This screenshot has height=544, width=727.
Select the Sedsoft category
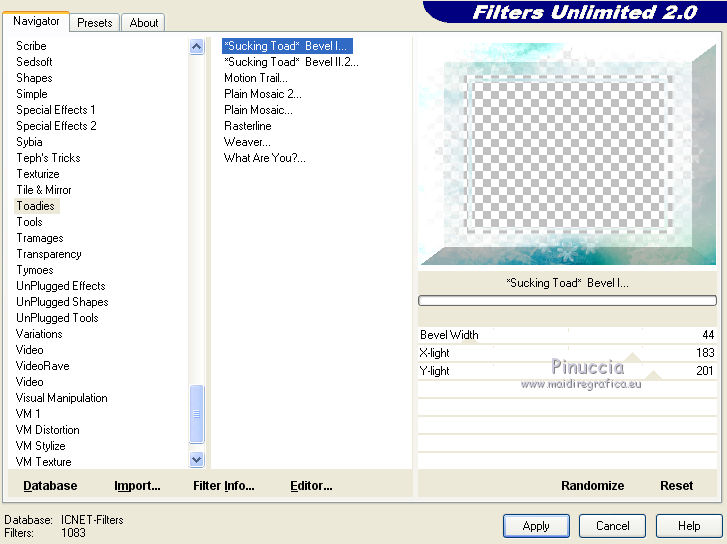(34, 62)
